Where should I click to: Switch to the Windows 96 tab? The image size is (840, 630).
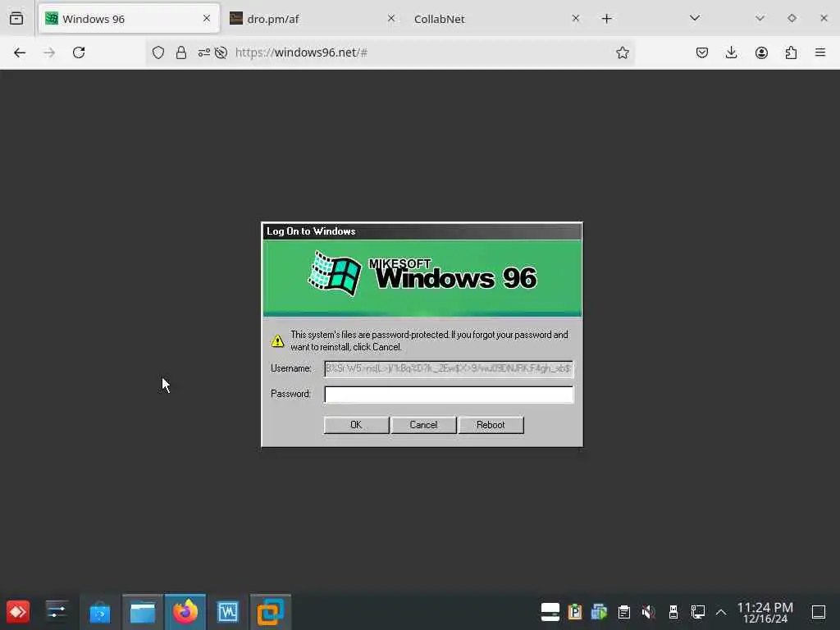point(129,19)
